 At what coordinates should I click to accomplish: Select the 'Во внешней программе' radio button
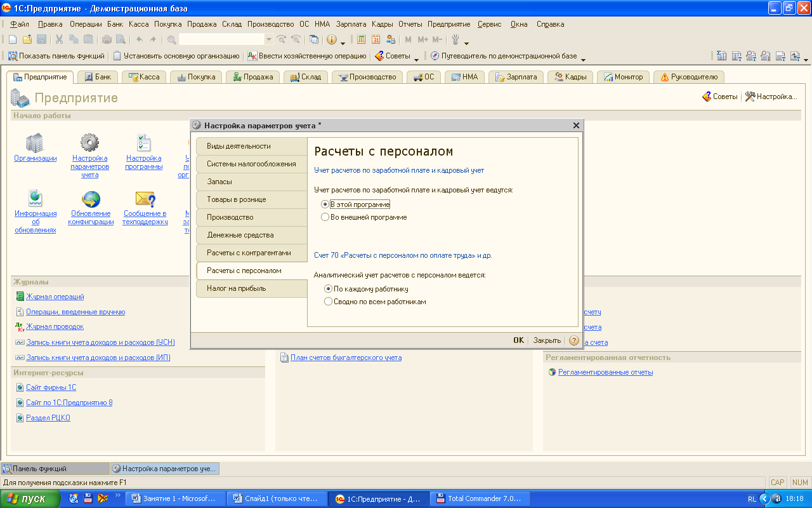point(325,217)
